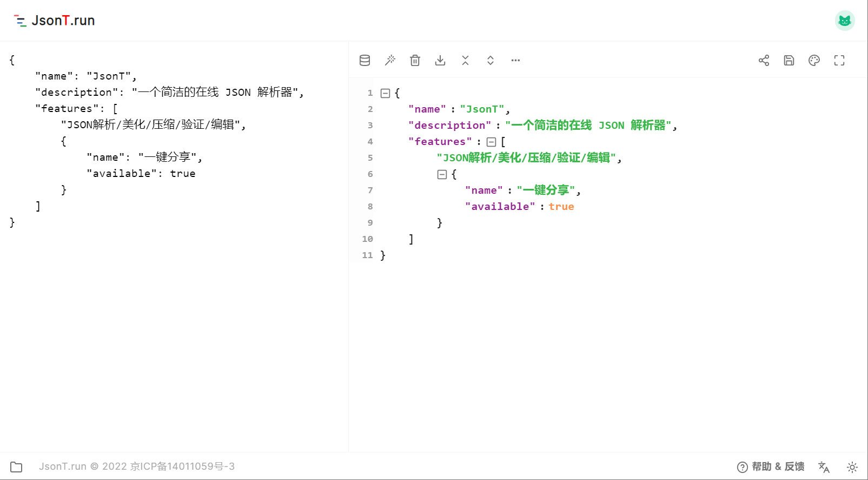Click the 京ICP备14011059号-3 footer link
Viewport: 868px width, 480px height.
pyautogui.click(x=182, y=466)
